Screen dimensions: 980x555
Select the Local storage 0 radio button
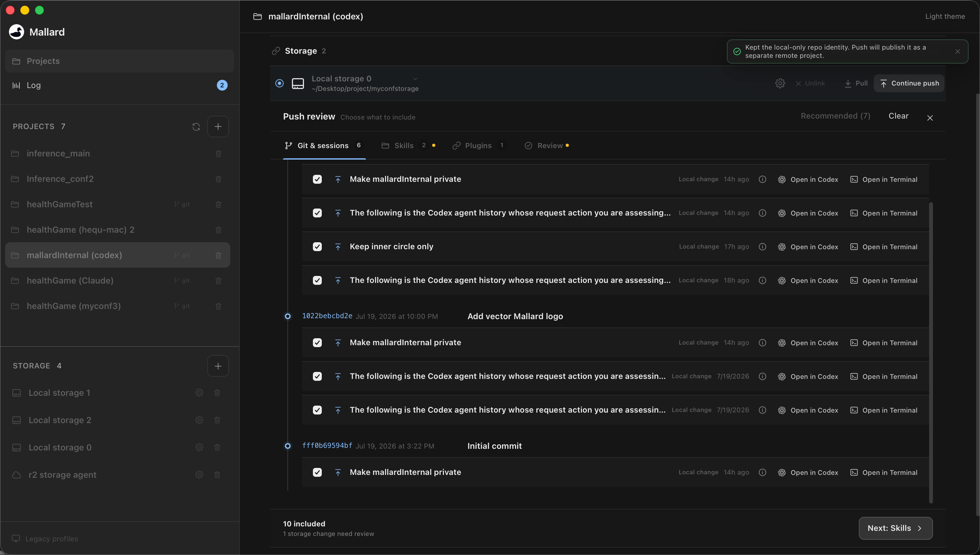280,83
